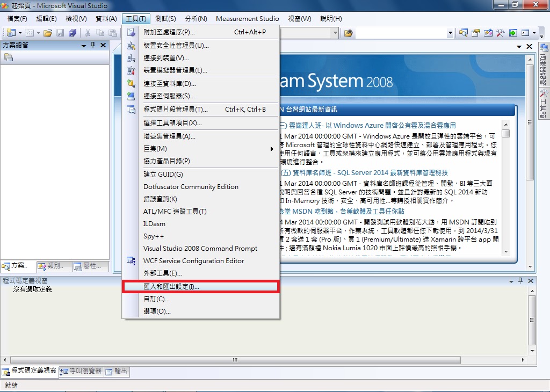Open the SQL Server 2014 資料庫名師班 link
Viewport: 550px width, 392px height.
point(364,172)
